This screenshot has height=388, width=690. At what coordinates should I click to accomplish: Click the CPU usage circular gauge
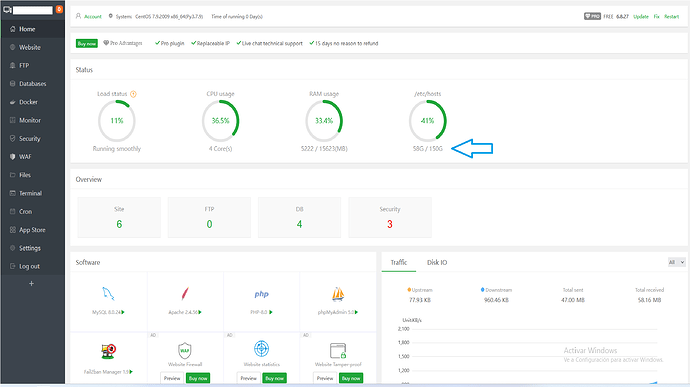(220, 121)
